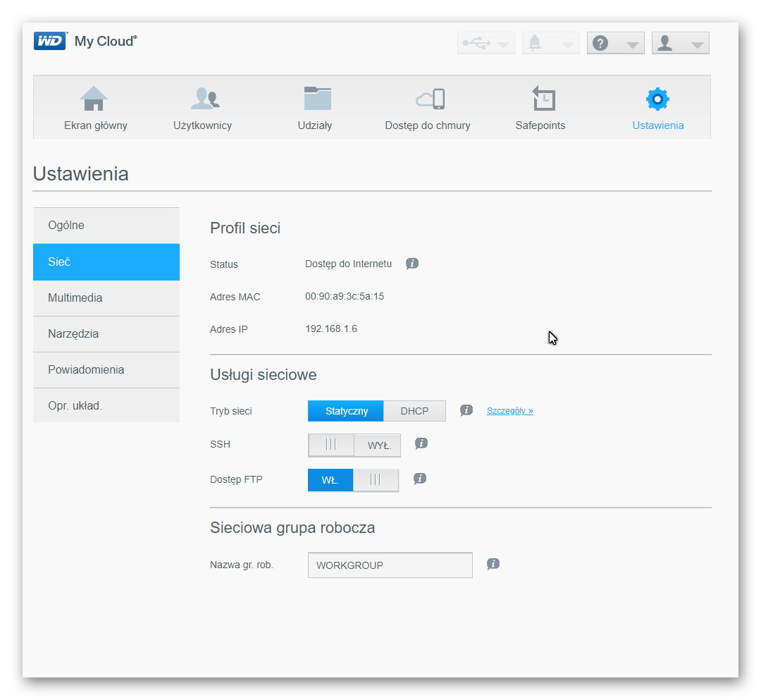Select the Użytkownicy label
The width and height of the screenshot is (761, 700).
(x=202, y=125)
